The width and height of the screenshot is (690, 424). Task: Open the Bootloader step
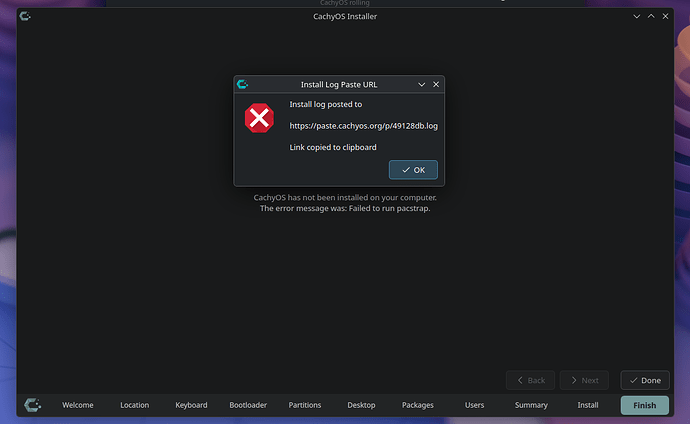pyautogui.click(x=248, y=405)
